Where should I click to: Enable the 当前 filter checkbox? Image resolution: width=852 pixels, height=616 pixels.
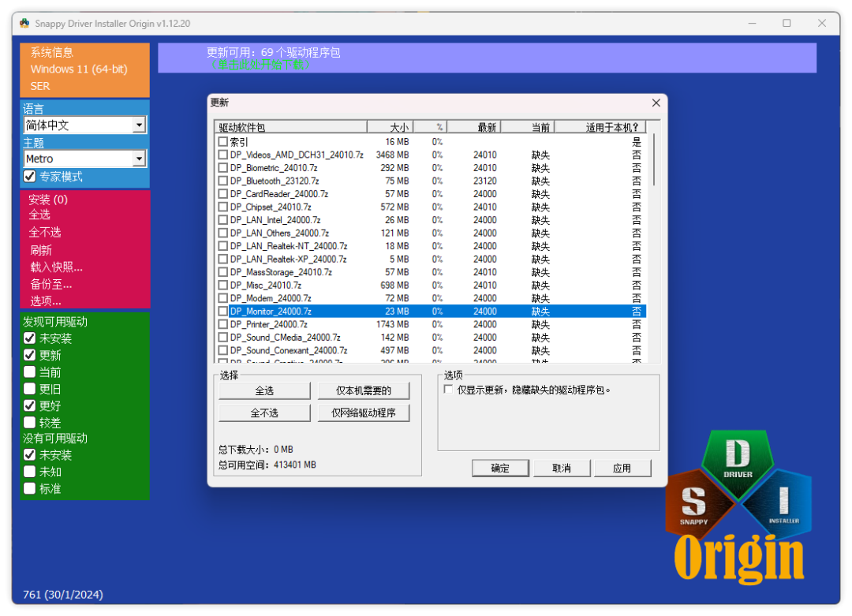tap(30, 372)
